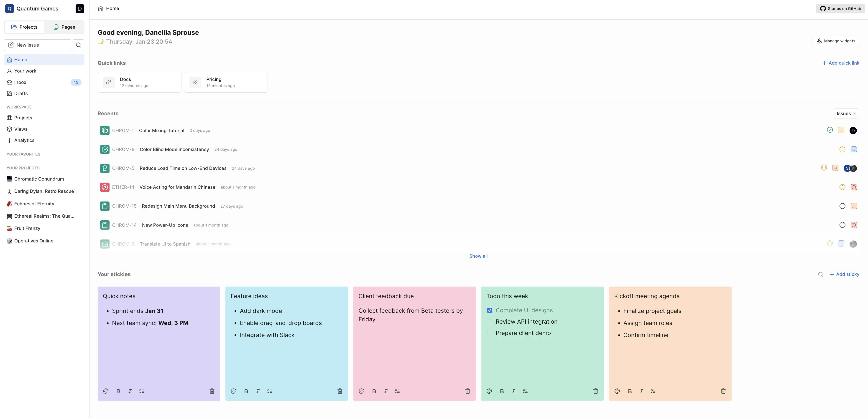
Task: Click the stickies search magnifier icon
Action: 820,275
